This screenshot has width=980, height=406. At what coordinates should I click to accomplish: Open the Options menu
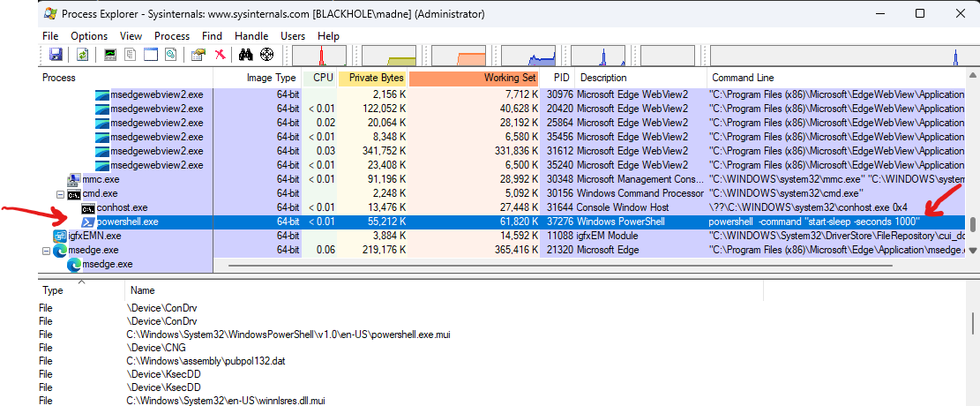89,35
